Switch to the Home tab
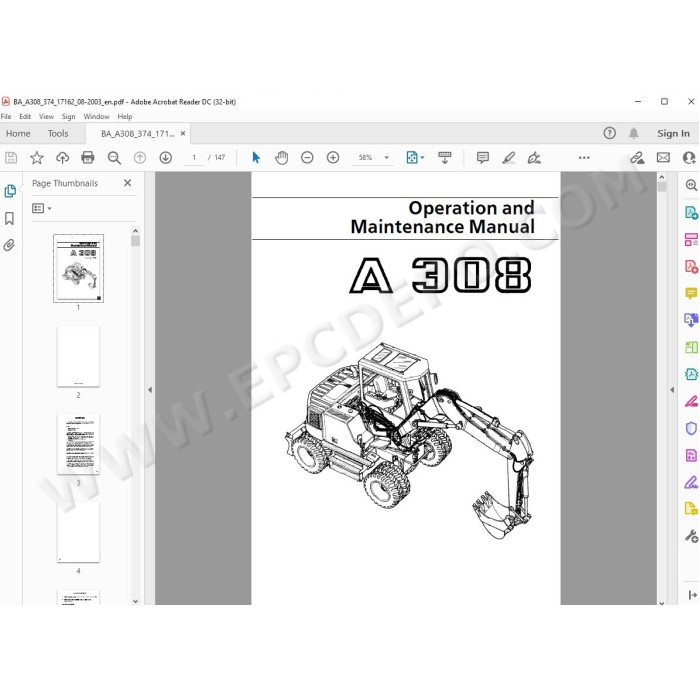 (18, 133)
